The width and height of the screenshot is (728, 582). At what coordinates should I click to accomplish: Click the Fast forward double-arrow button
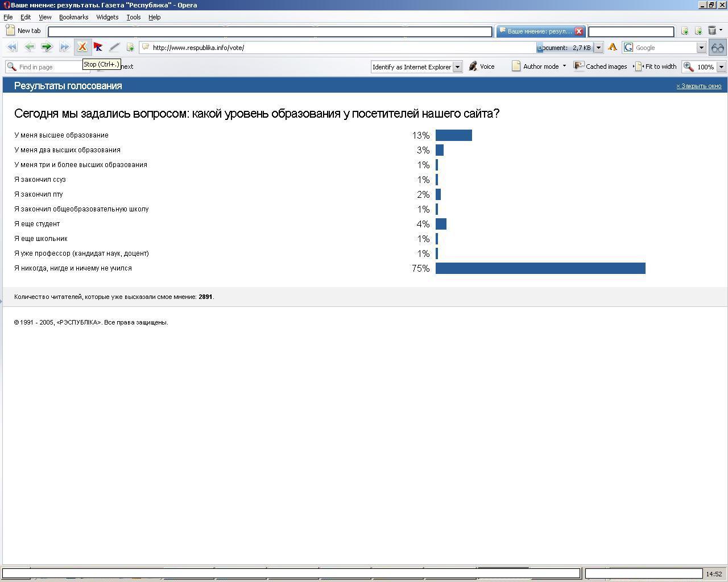click(x=64, y=47)
